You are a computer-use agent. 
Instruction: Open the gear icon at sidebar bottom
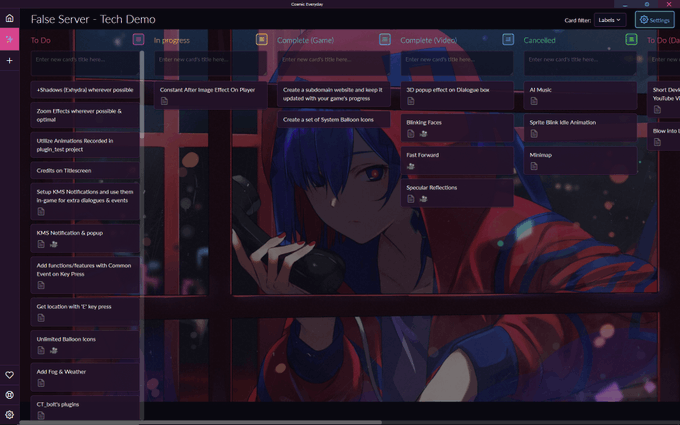pos(10,415)
